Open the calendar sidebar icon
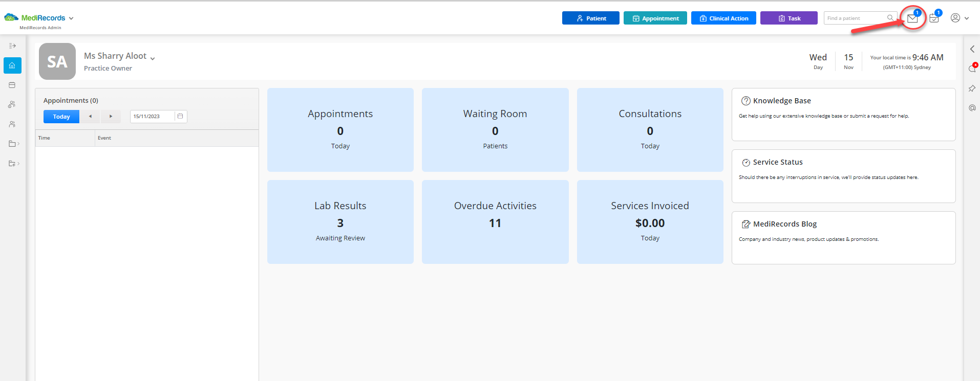This screenshot has width=980, height=381. pyautogui.click(x=12, y=85)
